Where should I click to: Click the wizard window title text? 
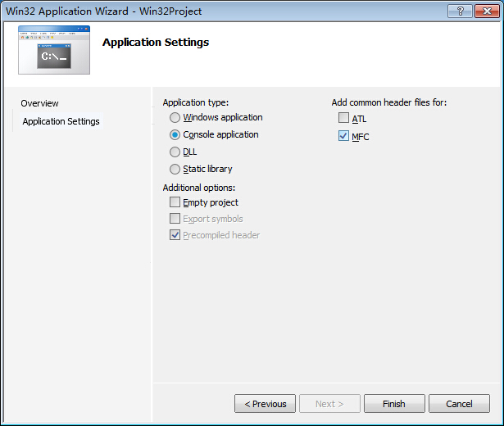103,11
